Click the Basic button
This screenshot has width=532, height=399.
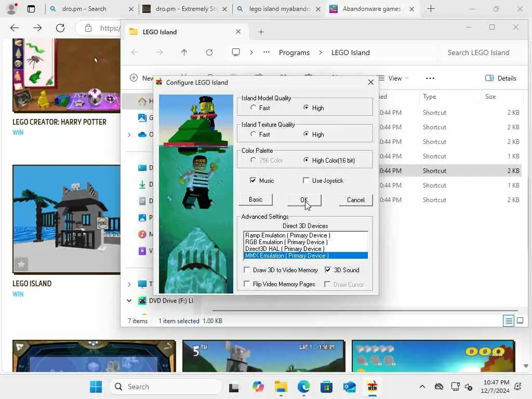coord(256,199)
